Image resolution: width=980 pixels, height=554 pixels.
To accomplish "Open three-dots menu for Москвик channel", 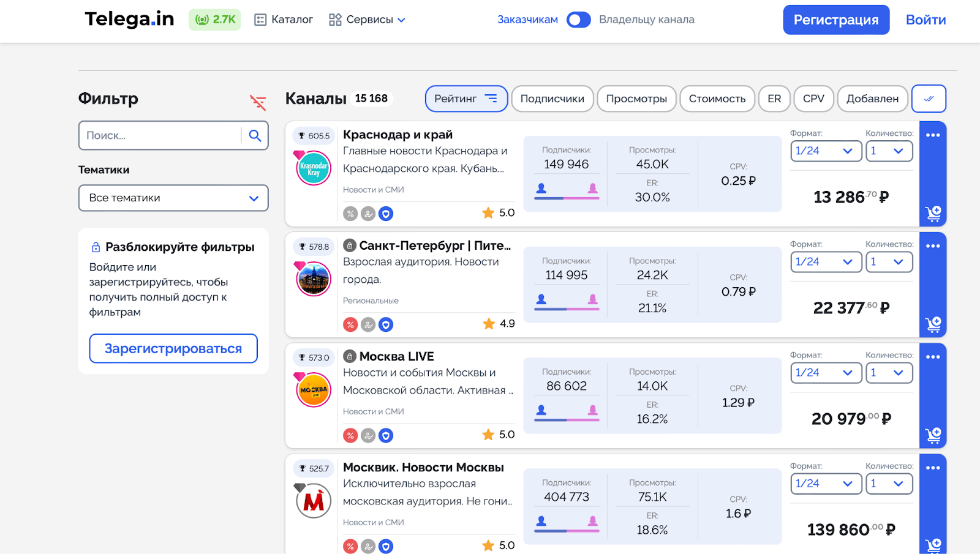I will [x=933, y=468].
